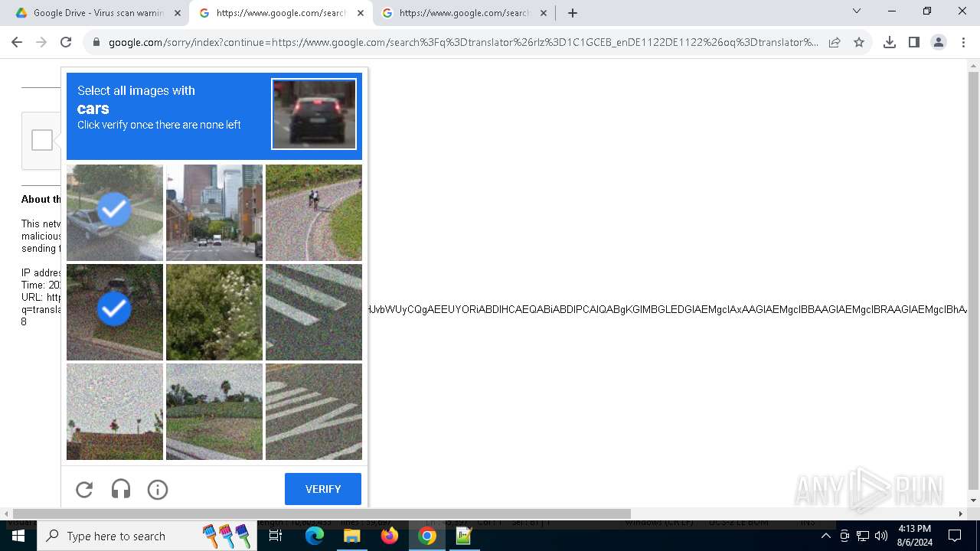Launch Microsoft Edge from taskbar
The width and height of the screenshot is (980, 551).
[x=315, y=536]
